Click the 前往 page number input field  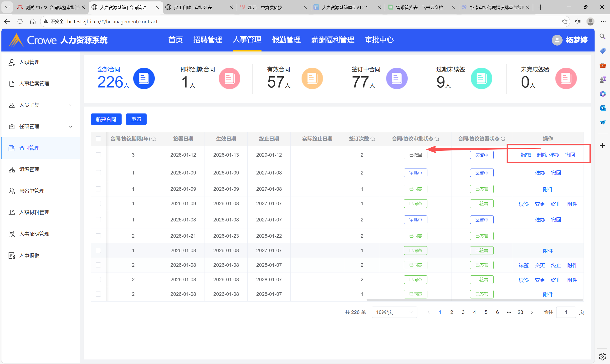tap(566, 312)
